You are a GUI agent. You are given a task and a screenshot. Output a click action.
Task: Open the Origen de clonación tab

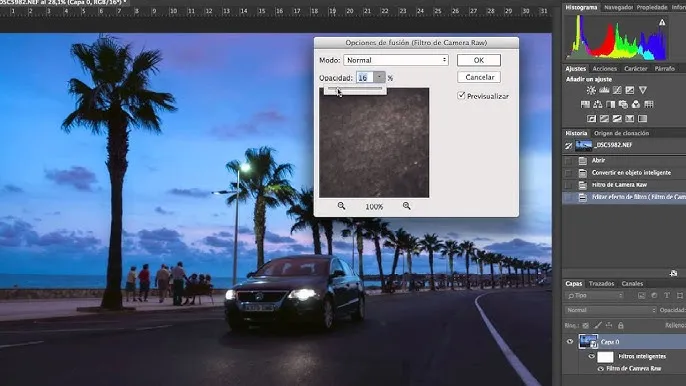(621, 133)
